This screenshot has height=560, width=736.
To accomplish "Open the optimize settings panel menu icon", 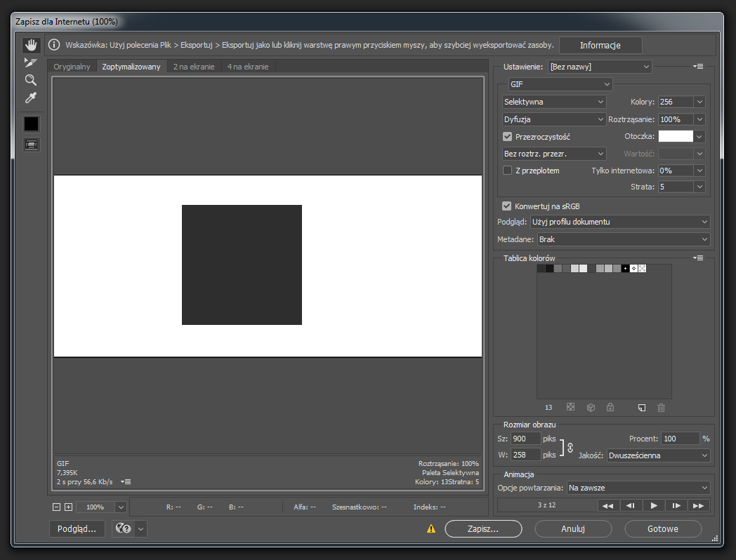I will point(698,67).
